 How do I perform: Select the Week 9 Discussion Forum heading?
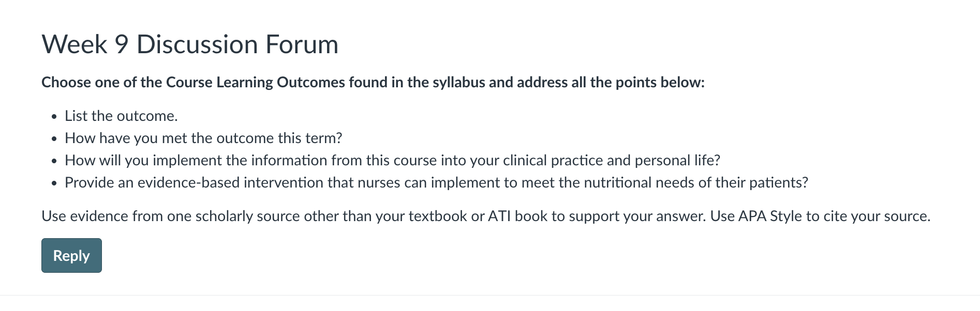coord(190,44)
